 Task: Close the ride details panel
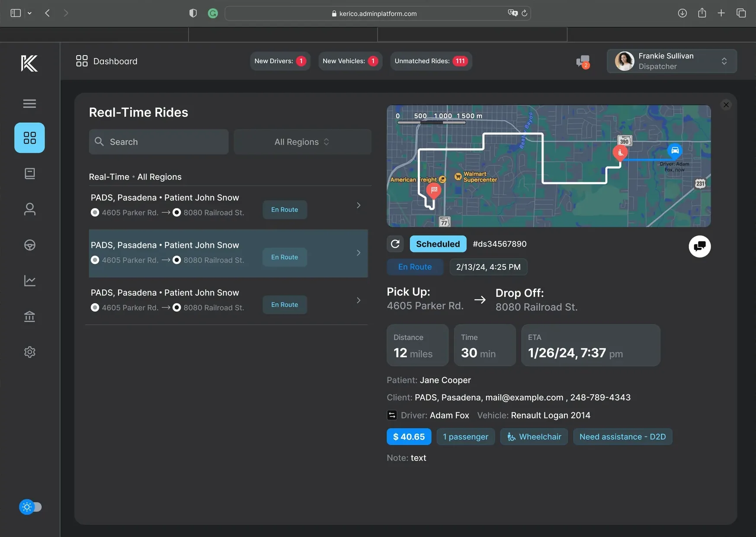pos(726,105)
